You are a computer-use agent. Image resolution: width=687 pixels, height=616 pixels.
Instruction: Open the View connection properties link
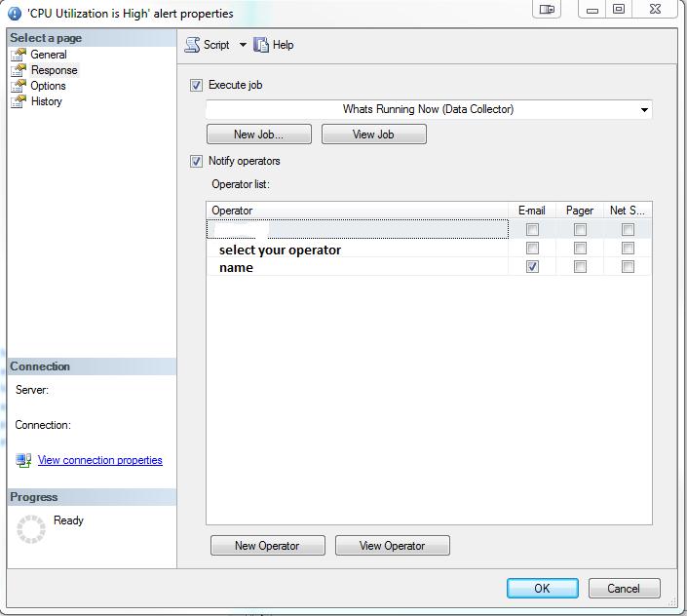(x=100, y=460)
